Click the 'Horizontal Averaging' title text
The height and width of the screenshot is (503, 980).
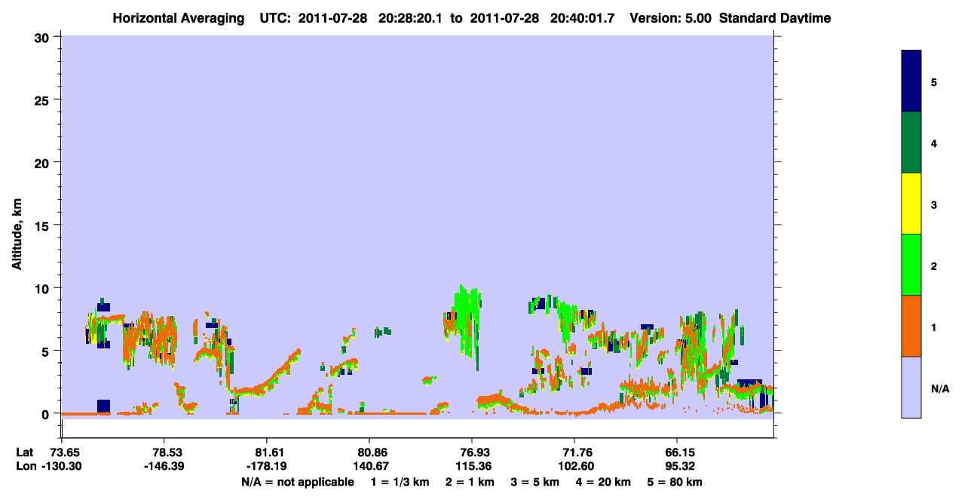(x=178, y=17)
